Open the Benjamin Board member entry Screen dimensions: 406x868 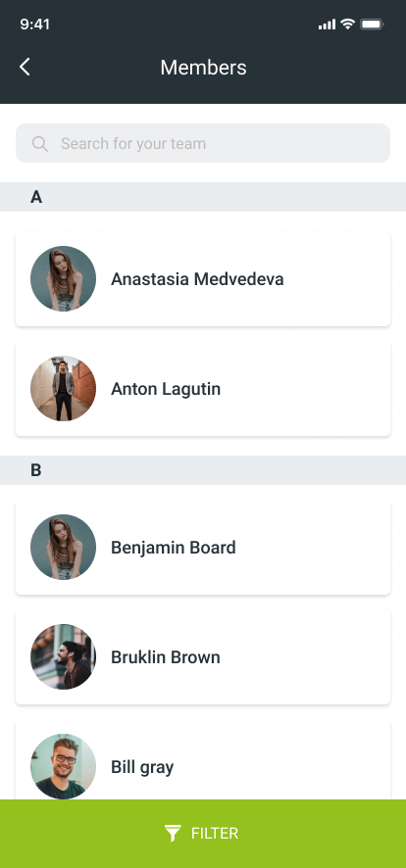[x=203, y=548]
